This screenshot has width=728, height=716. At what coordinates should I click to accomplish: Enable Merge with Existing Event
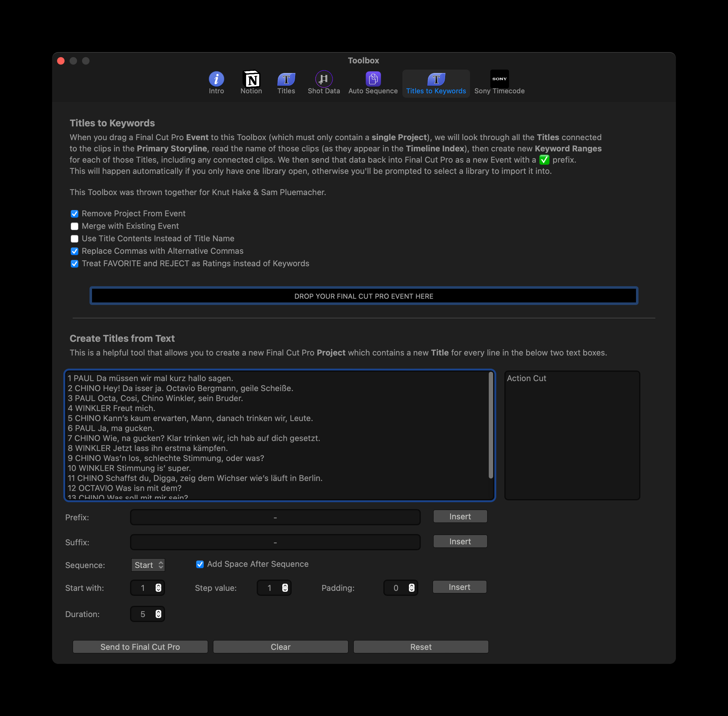[75, 226]
